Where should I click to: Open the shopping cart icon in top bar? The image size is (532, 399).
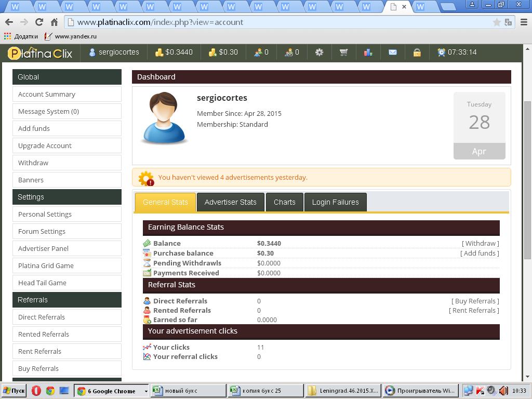pos(344,52)
